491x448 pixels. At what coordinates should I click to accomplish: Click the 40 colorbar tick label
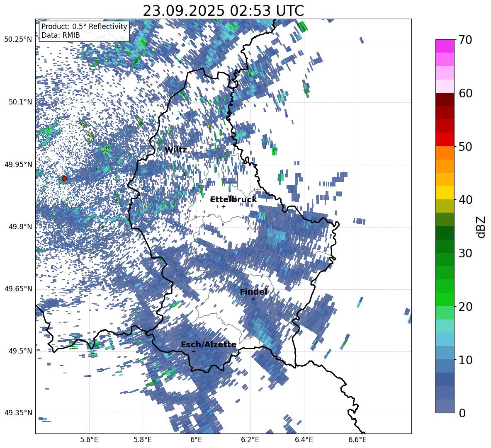tap(465, 200)
